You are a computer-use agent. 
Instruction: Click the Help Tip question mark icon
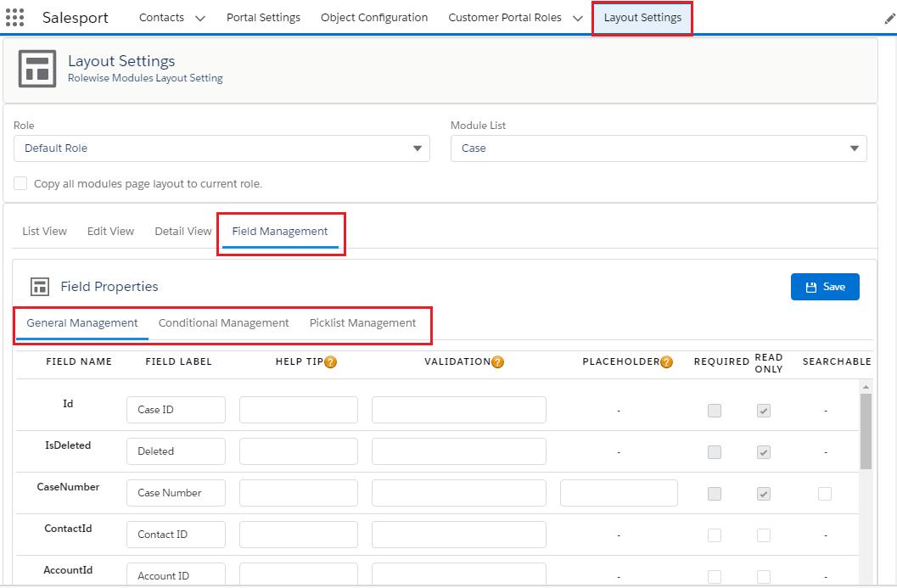(331, 362)
